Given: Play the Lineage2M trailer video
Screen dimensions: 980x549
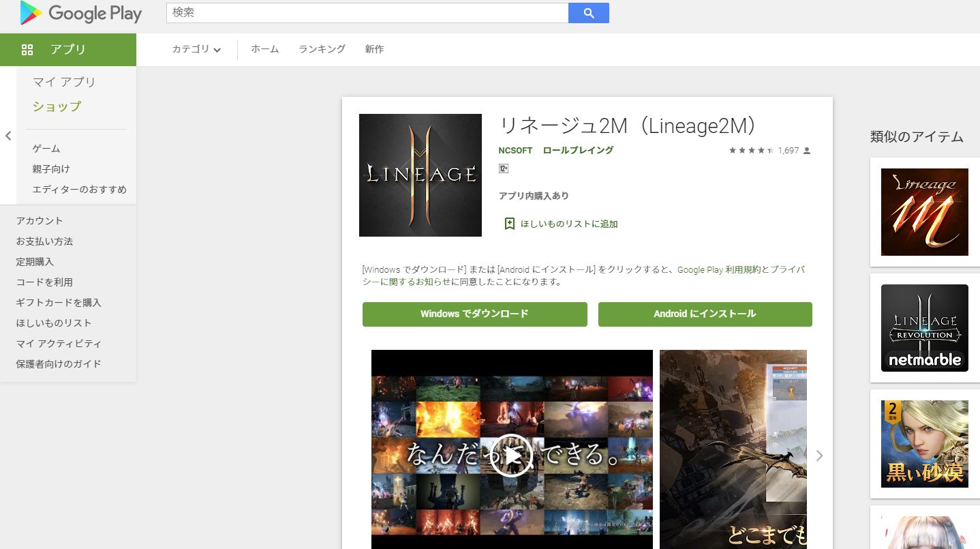Looking at the screenshot, I should (512, 455).
